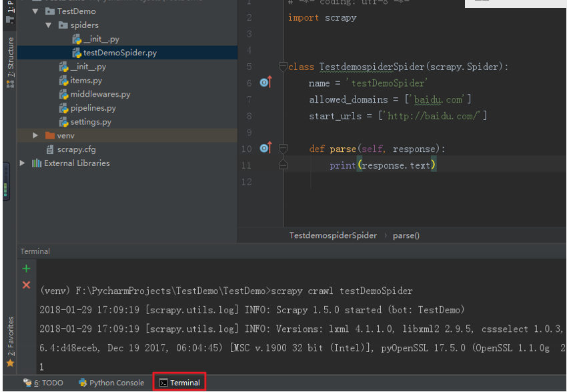
Task: Click override gutter icon beside parse method
Action: (265, 148)
